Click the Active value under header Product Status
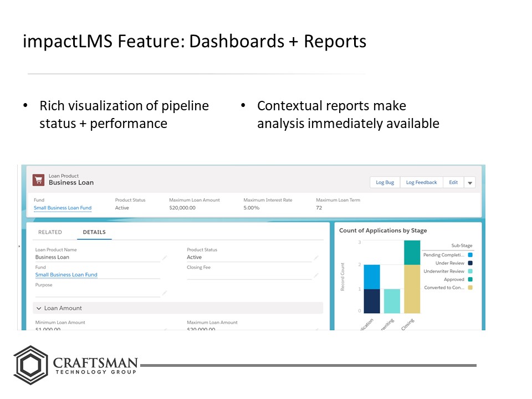Image resolution: width=532 pixels, height=399 pixels. click(122, 208)
